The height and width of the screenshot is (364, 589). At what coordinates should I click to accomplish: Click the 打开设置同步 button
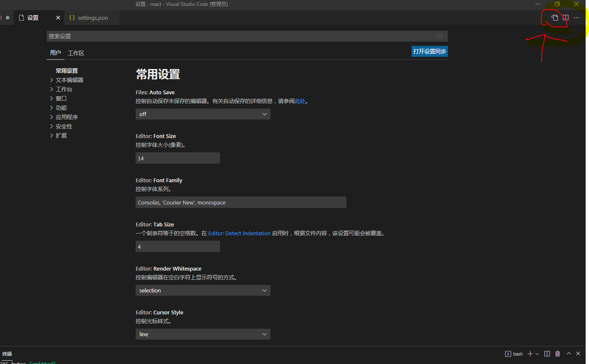430,51
